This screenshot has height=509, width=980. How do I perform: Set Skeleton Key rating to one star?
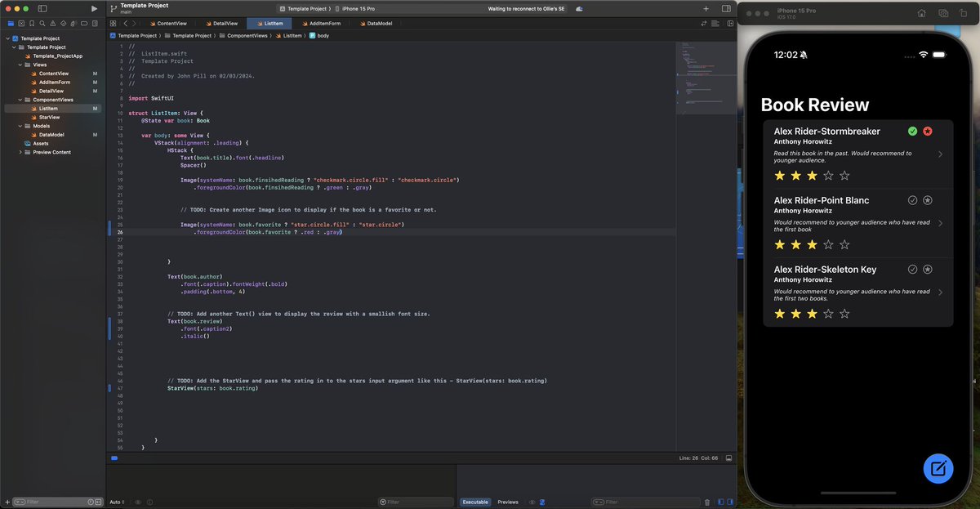point(780,314)
